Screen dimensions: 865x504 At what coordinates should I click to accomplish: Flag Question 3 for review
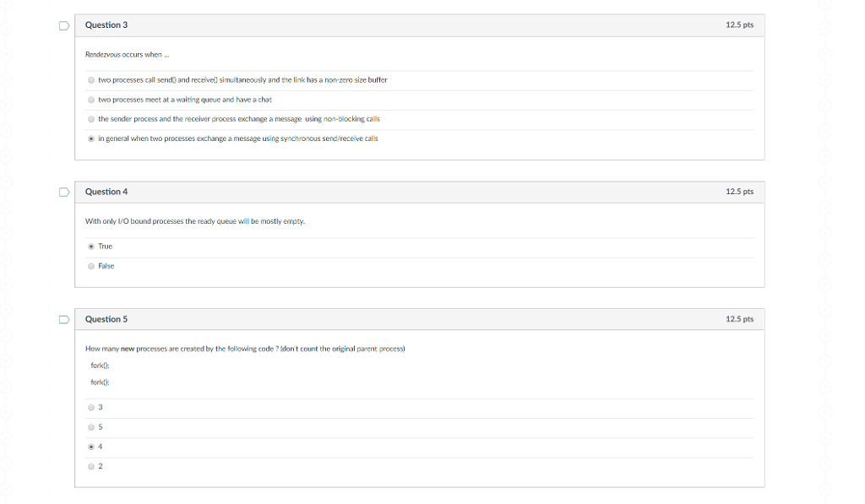click(x=63, y=25)
